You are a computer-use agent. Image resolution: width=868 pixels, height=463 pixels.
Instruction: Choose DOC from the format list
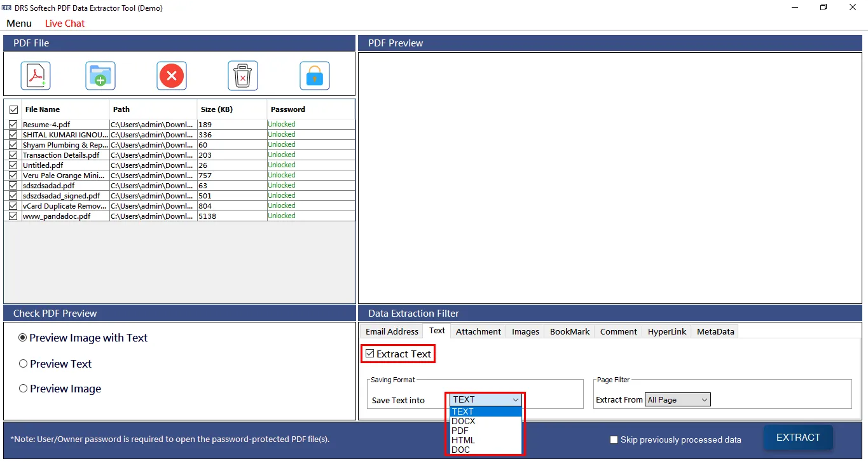pyautogui.click(x=486, y=450)
